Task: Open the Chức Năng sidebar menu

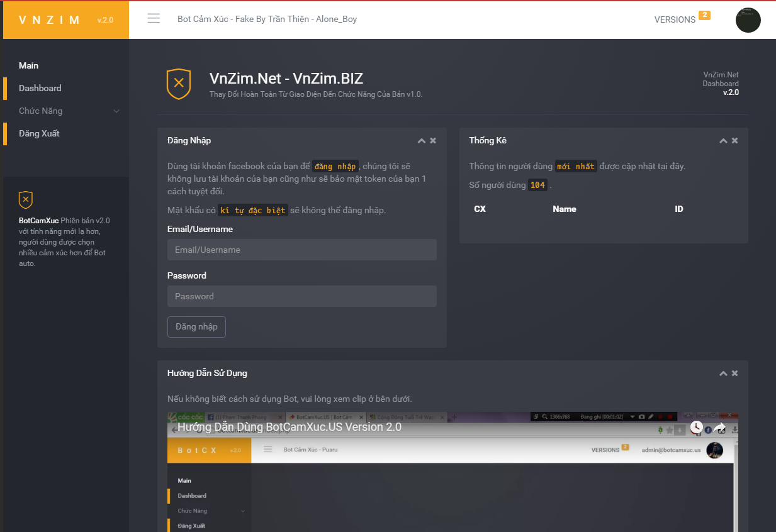Action: coord(66,111)
